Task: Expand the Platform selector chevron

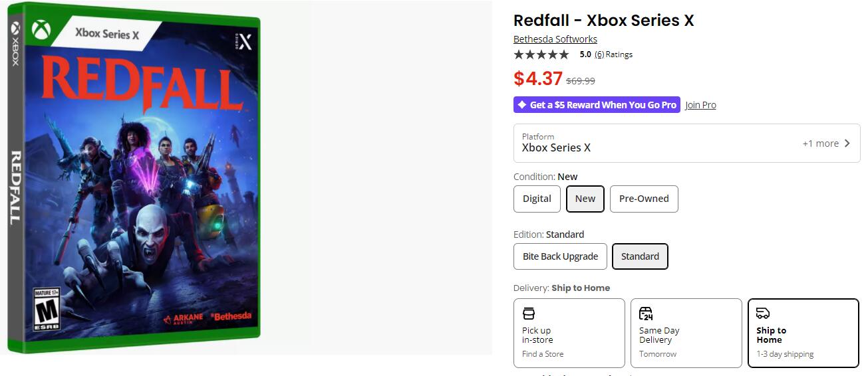Action: [x=847, y=143]
